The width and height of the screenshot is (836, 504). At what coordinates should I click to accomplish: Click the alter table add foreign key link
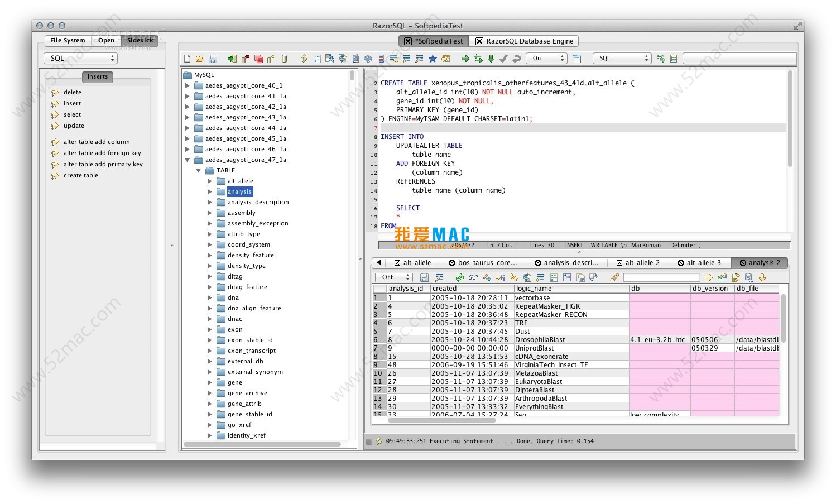tap(102, 153)
